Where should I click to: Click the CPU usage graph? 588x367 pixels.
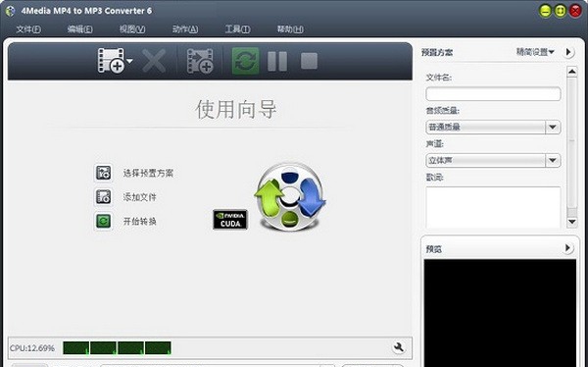(117, 347)
